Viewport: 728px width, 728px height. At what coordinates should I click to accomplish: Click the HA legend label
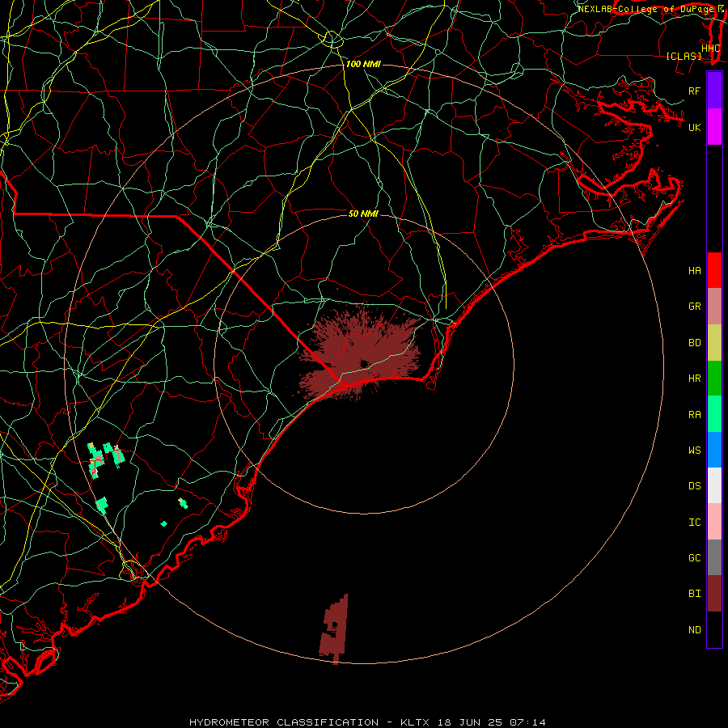695,271
